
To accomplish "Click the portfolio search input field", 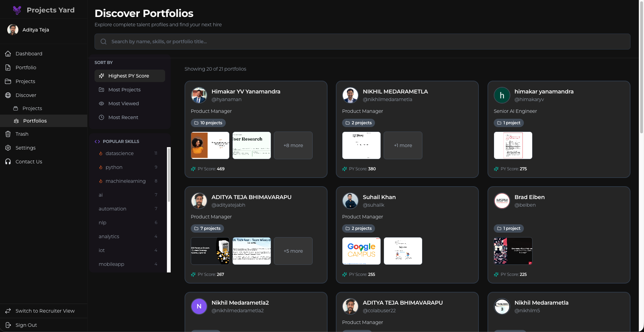I will click(362, 42).
